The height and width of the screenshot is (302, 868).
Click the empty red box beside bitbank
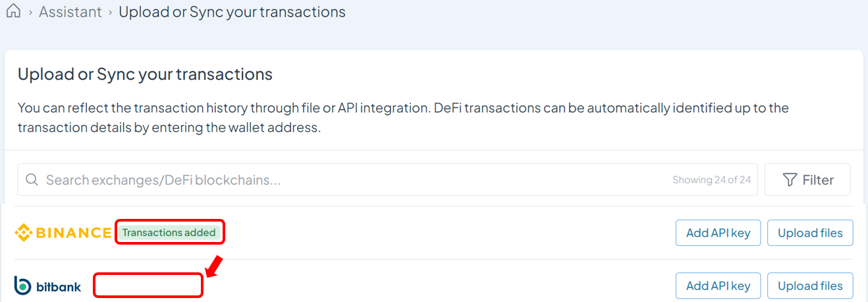(x=148, y=286)
